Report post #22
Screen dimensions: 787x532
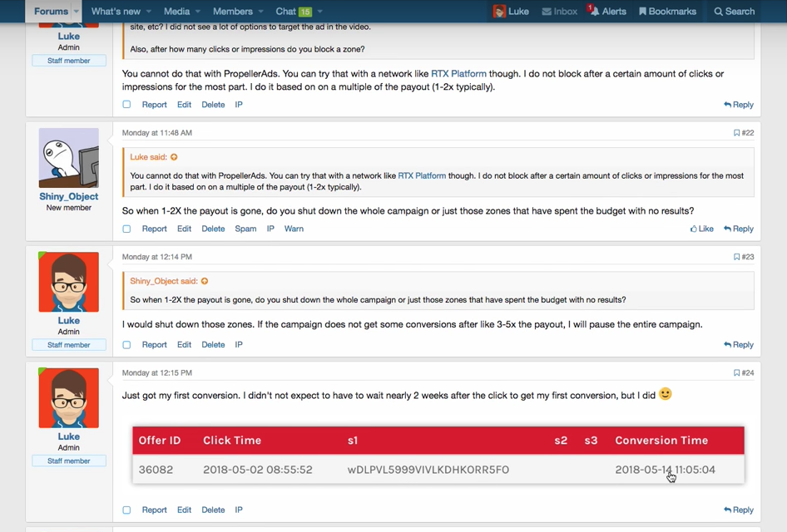click(x=154, y=229)
